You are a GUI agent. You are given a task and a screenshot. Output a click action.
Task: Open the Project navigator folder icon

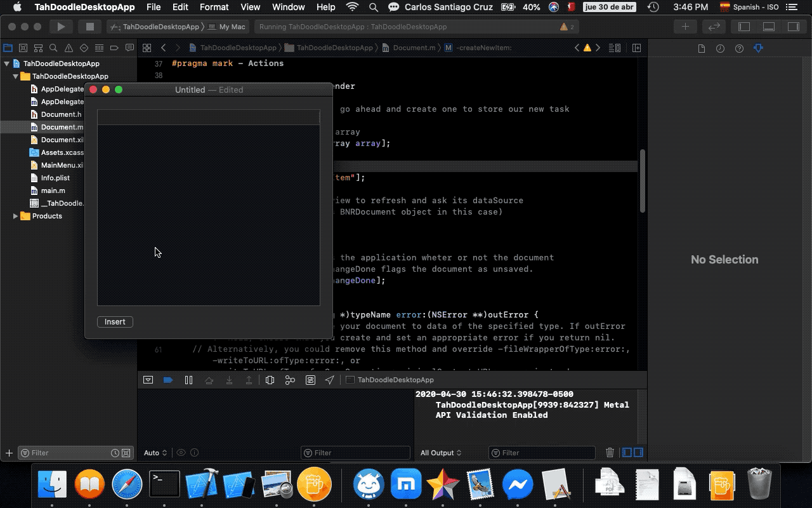coord(8,48)
